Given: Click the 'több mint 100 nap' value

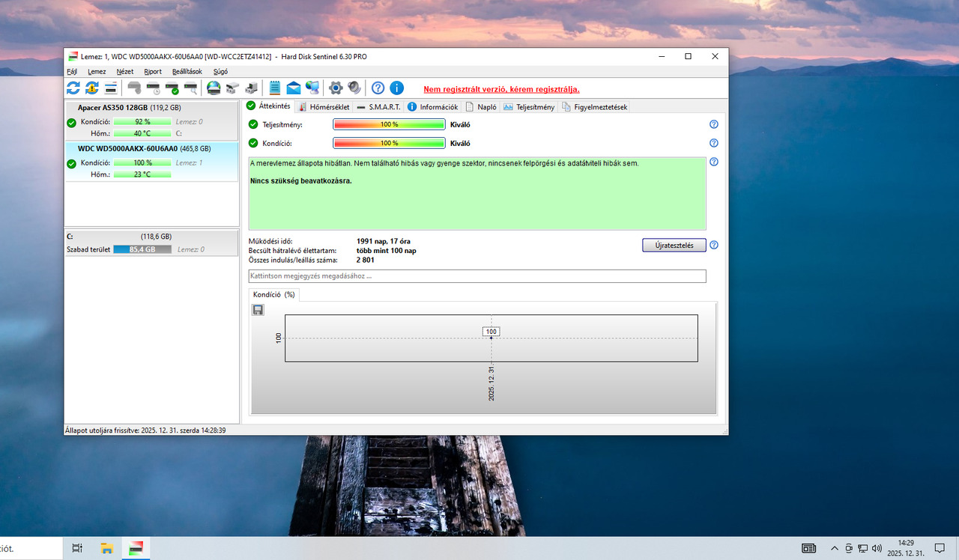Looking at the screenshot, I should [x=387, y=251].
